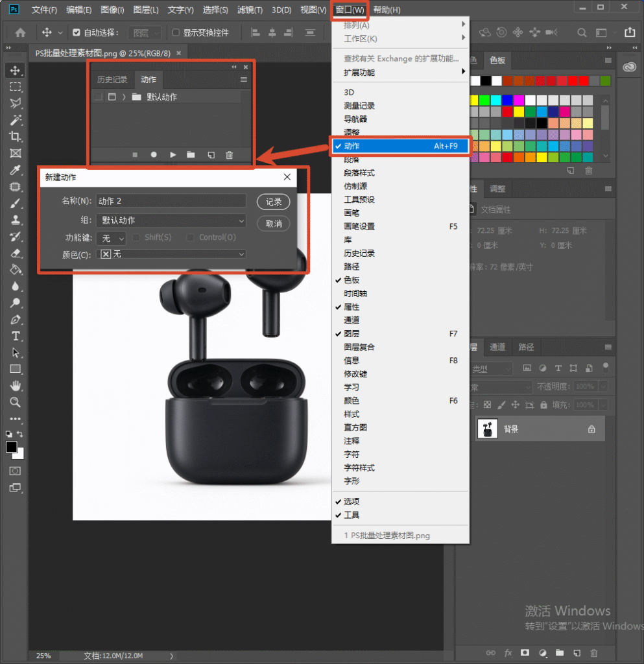Open the 排列 submenu
The image size is (644, 664).
click(x=401, y=25)
